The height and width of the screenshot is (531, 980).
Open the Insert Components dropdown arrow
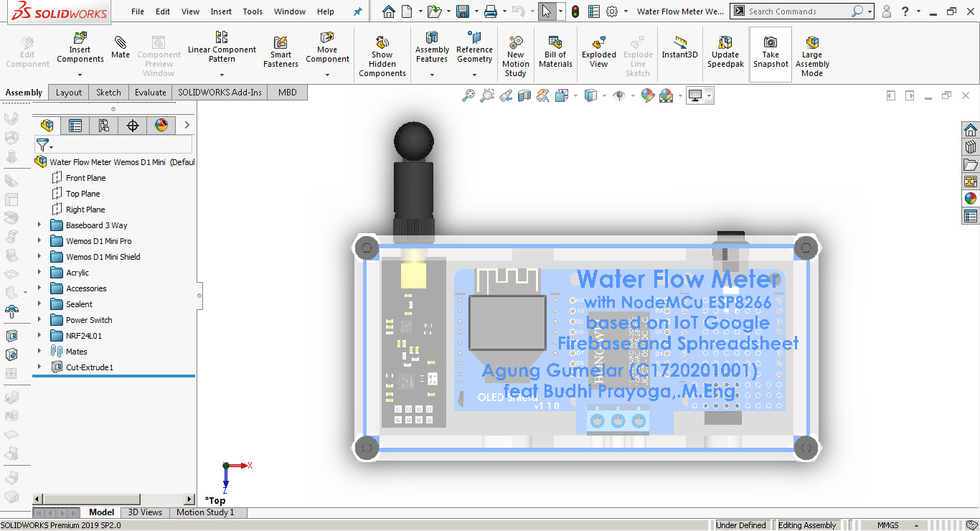[x=80, y=75]
